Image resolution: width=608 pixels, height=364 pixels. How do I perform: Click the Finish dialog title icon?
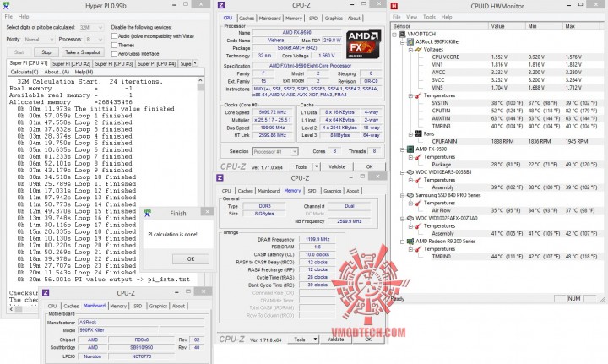(147, 213)
